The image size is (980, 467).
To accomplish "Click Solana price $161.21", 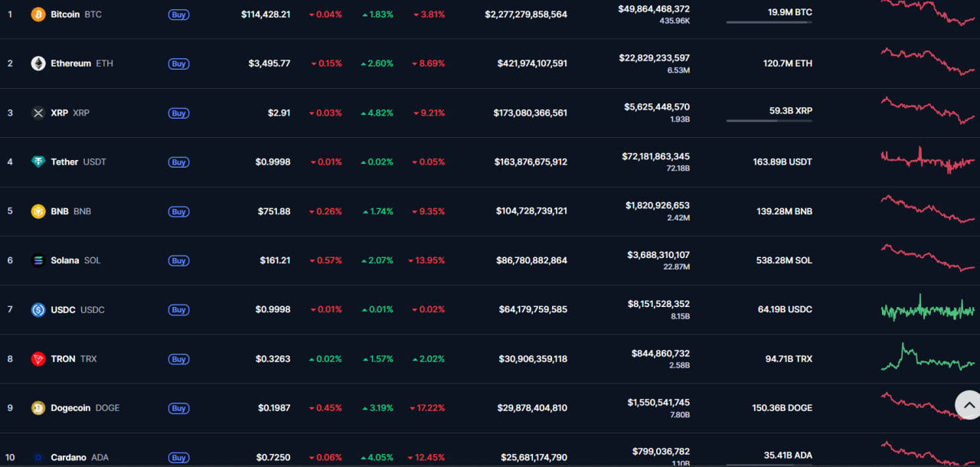I will pos(275,260).
